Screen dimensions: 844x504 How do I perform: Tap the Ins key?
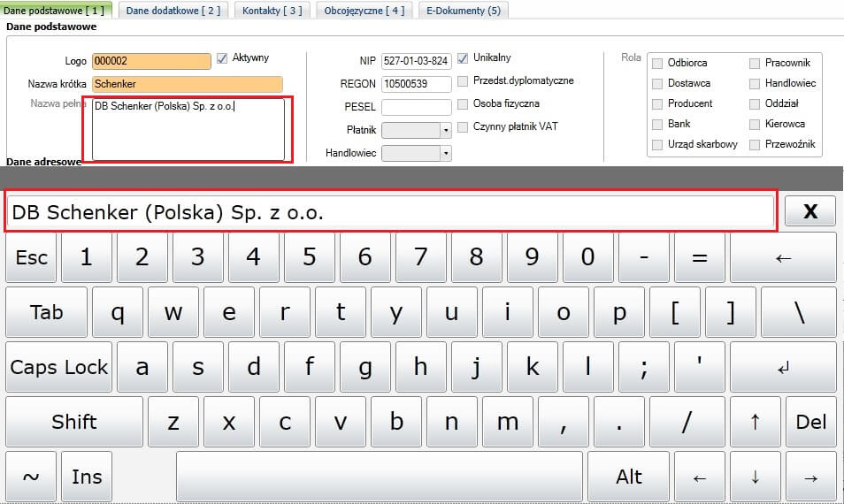pyautogui.click(x=87, y=477)
